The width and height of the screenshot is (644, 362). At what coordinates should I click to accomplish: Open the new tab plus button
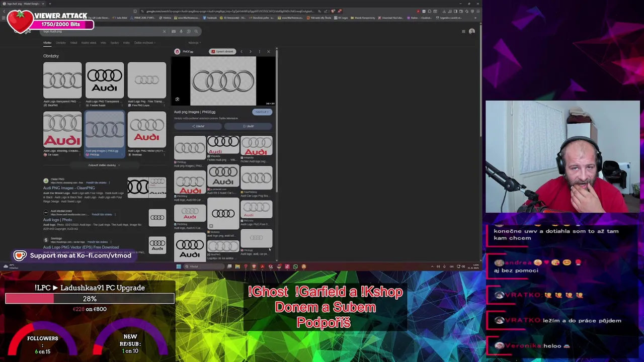[x=50, y=4]
